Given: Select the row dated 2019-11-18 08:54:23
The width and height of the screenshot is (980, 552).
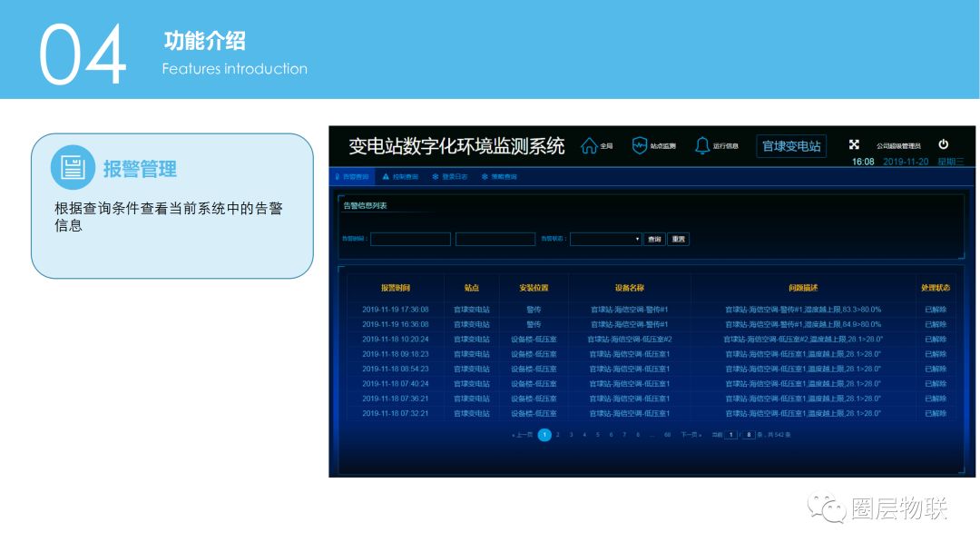Looking at the screenshot, I should tap(652, 369).
